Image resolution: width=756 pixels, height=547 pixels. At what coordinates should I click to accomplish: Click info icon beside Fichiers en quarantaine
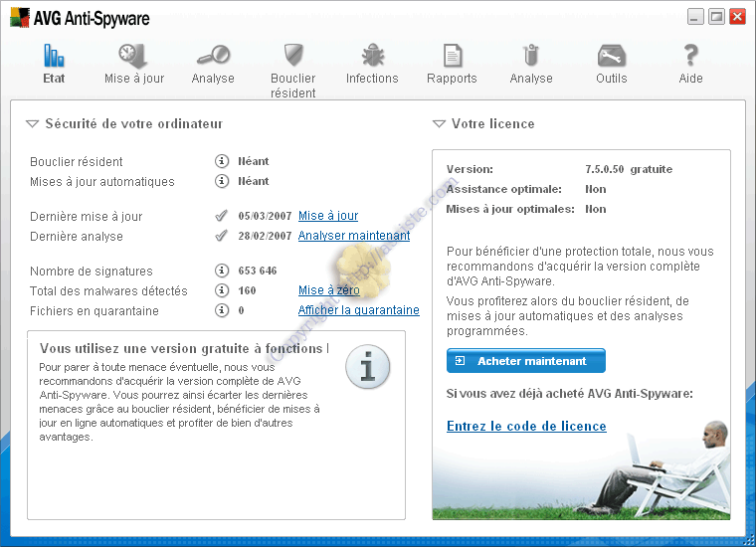pos(221,310)
